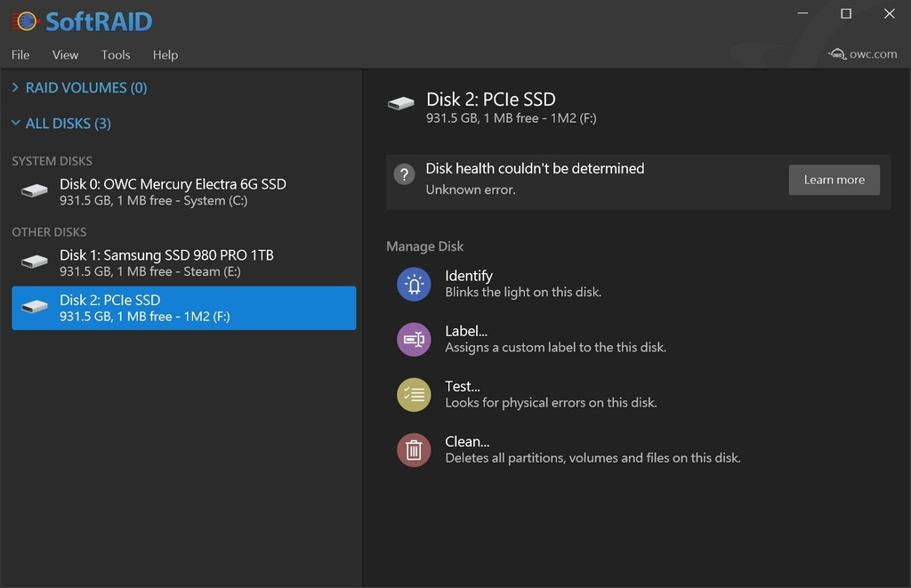
Task: Click 'Assigns a custom label' description
Action: point(555,348)
